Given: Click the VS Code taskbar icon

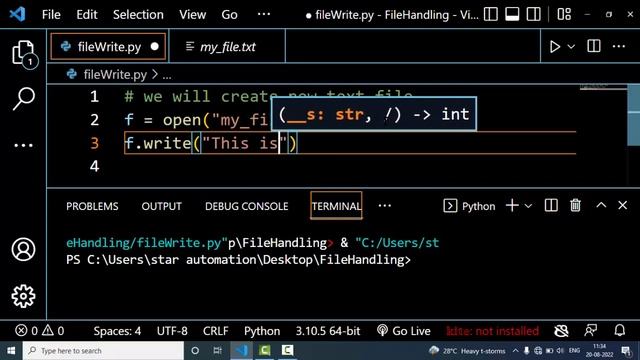Looking at the screenshot, I should pos(241,351).
